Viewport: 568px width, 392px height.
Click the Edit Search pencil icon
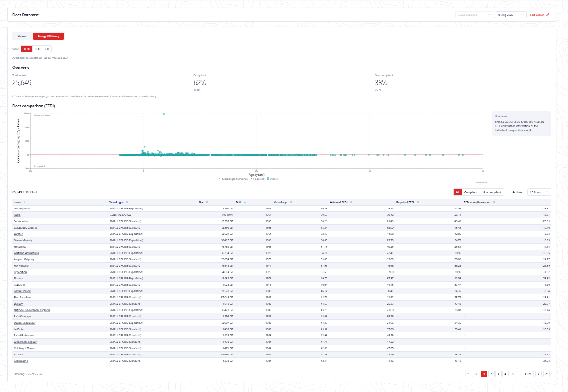(x=548, y=15)
